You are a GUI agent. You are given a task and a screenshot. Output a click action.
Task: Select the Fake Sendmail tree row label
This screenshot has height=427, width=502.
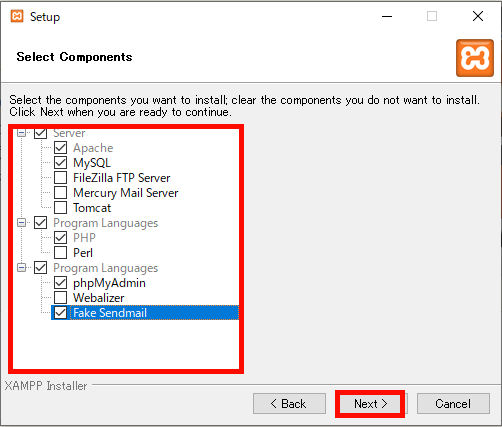click(110, 313)
